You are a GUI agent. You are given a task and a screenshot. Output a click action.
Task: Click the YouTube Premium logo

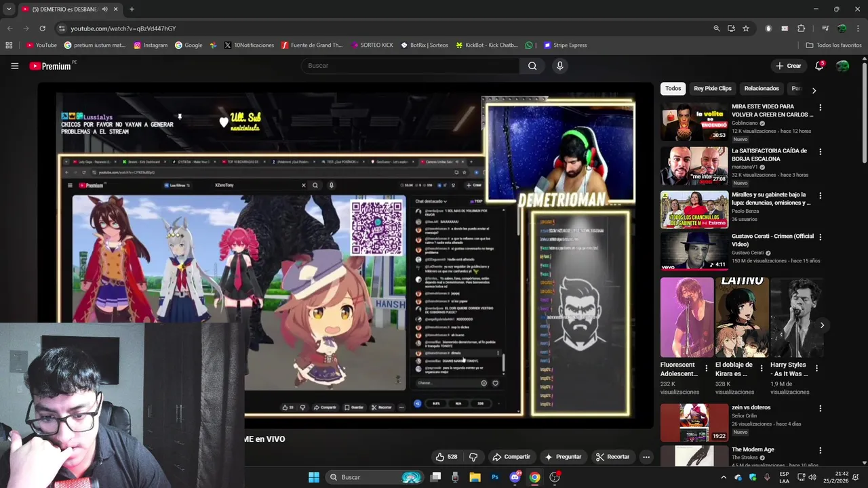click(x=51, y=66)
